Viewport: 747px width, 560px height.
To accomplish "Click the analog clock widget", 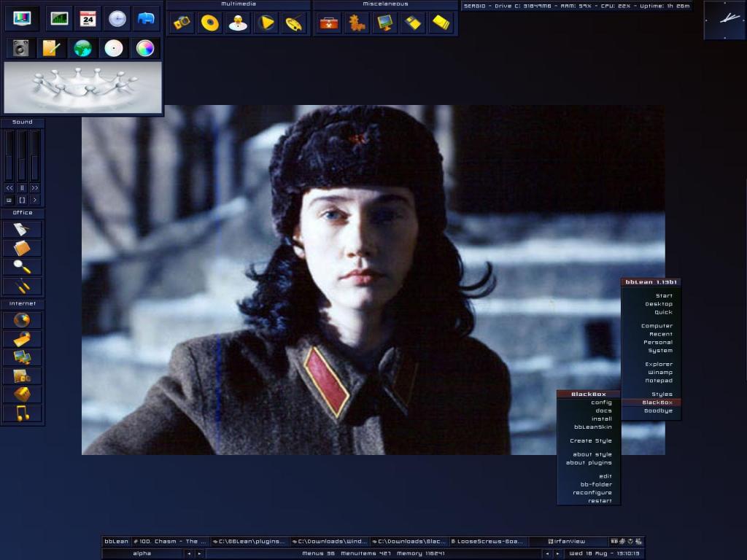I will [724, 20].
